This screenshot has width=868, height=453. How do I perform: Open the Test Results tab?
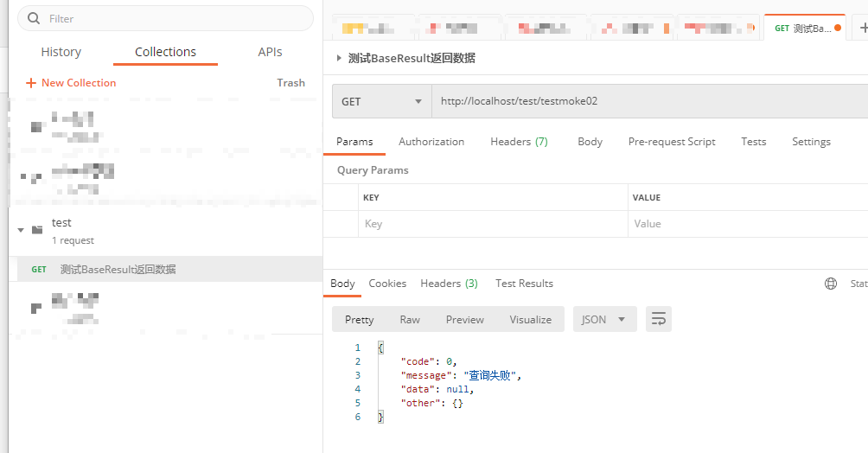pos(524,284)
